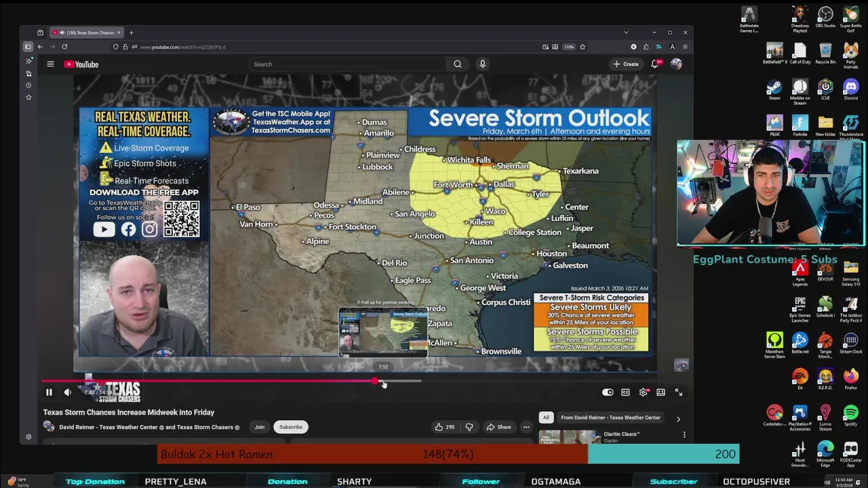Launch Firefox desktop shortcut
868x488 pixels.
pyautogui.click(x=851, y=379)
